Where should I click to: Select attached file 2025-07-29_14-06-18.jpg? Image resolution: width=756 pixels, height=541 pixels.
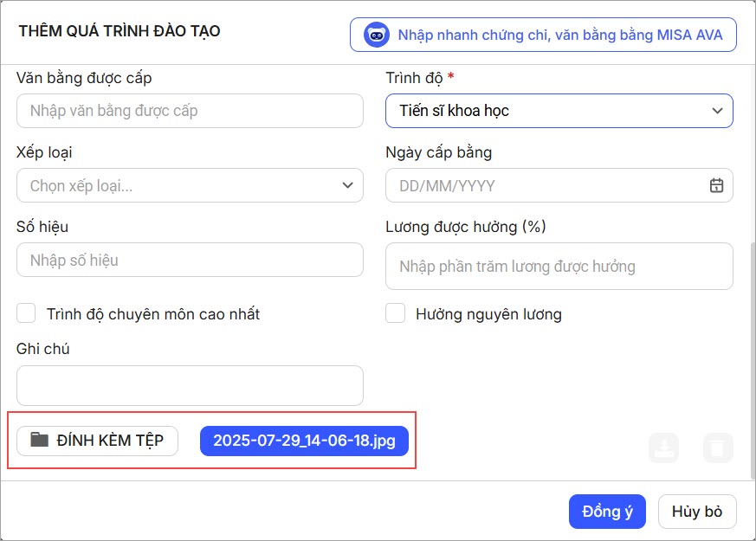304,441
